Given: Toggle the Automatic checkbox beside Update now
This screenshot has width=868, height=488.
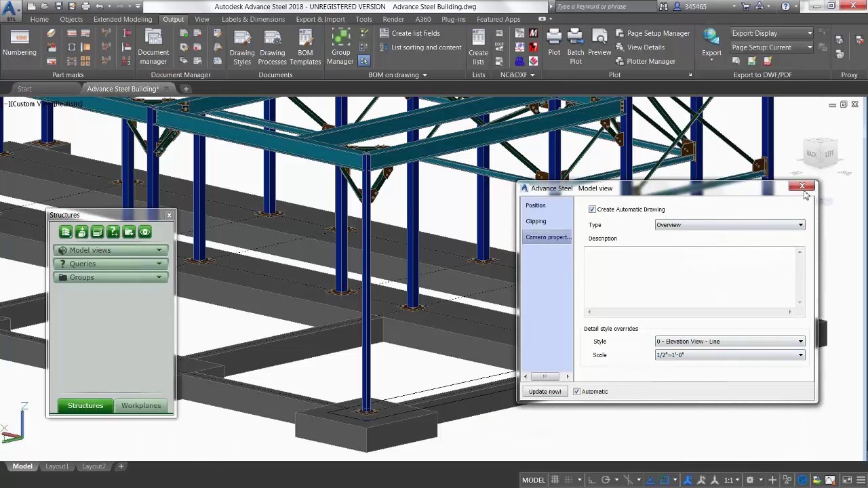Looking at the screenshot, I should coord(576,392).
